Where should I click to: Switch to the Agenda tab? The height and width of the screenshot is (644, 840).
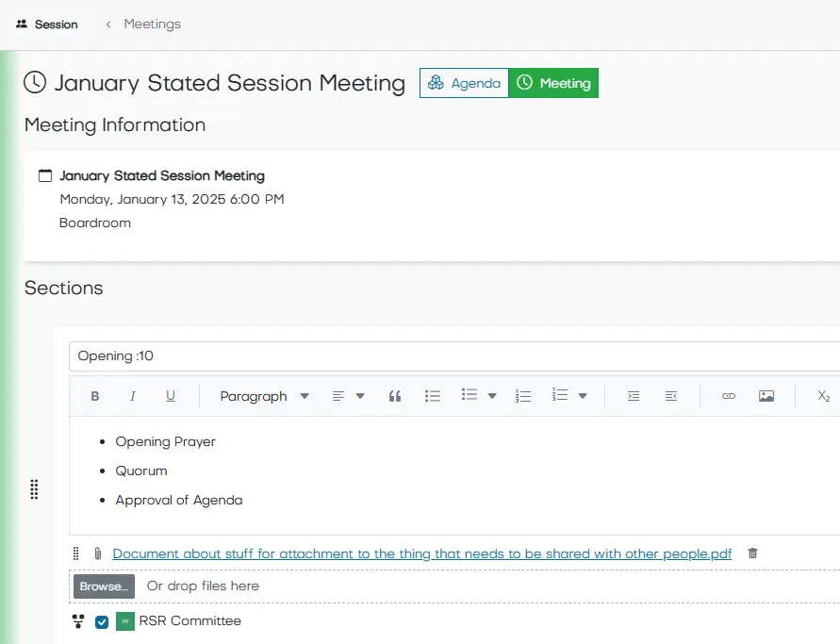tap(464, 83)
